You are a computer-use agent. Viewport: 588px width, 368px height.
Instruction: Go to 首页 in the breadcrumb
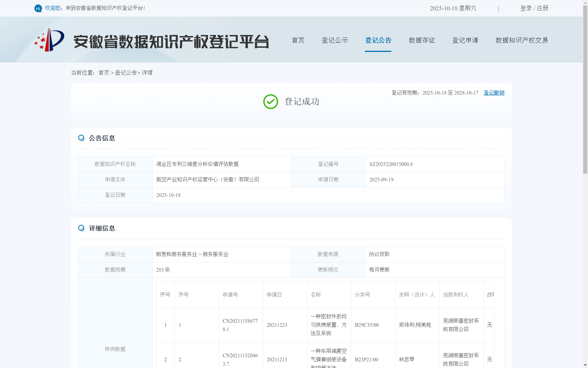tap(104, 72)
